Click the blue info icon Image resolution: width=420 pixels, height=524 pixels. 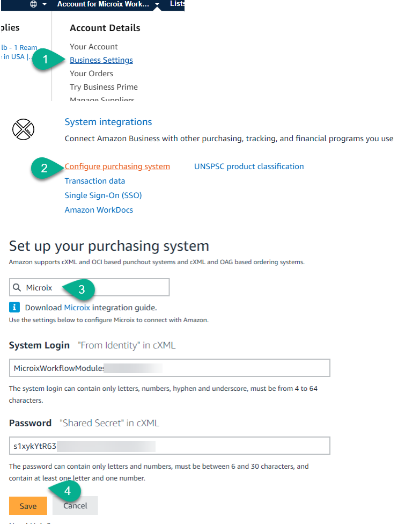coord(14,308)
